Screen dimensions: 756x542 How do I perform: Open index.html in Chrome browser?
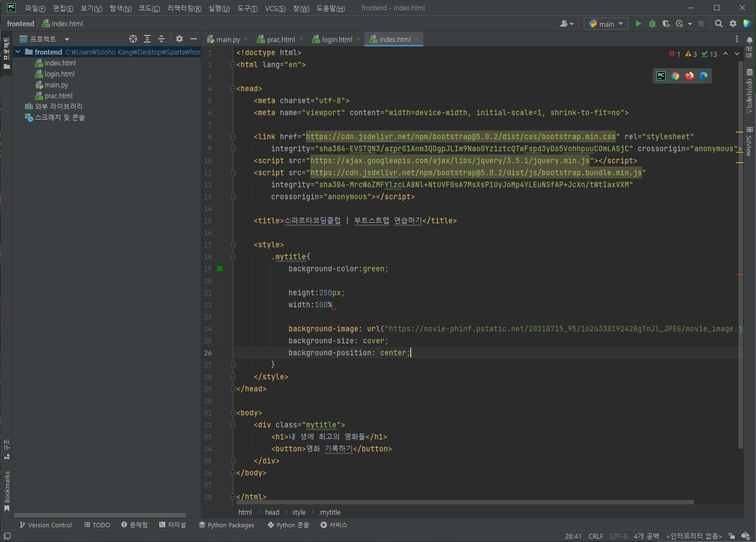675,76
